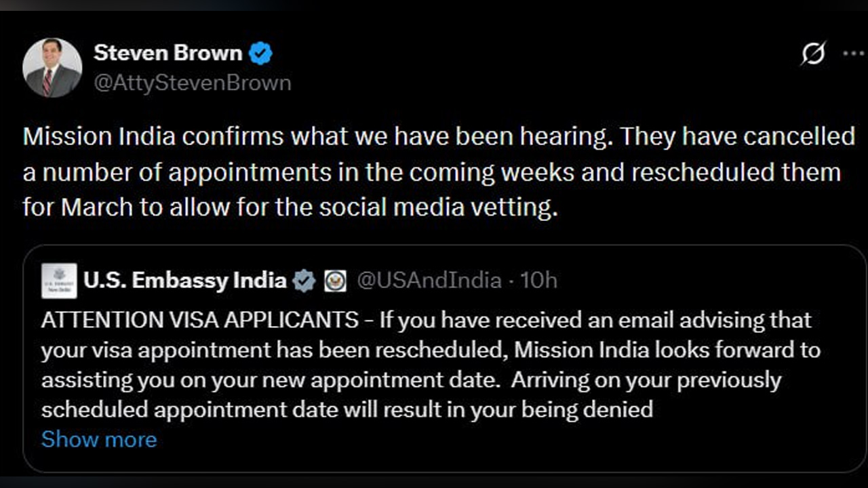Open the U.S. Embassy India account name
The height and width of the screenshot is (488, 868).
coord(185,281)
